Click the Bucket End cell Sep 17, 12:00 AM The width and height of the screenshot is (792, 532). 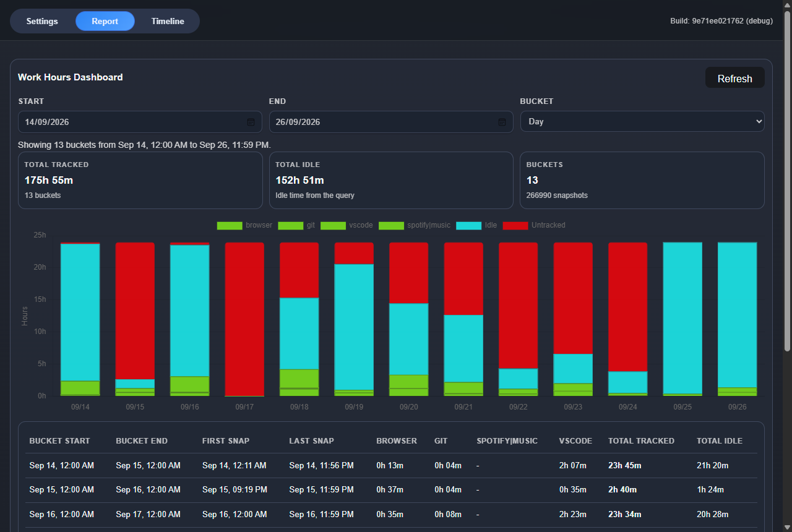(148, 515)
